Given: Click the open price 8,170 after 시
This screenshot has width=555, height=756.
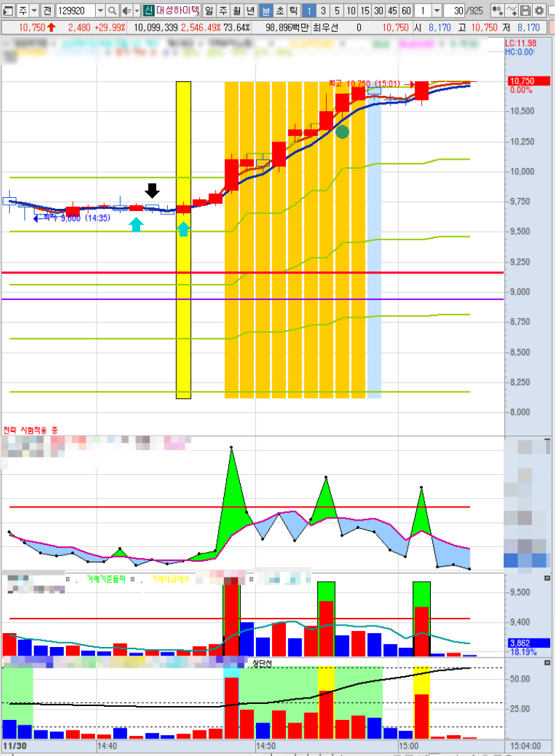Looking at the screenshot, I should tap(440, 28).
